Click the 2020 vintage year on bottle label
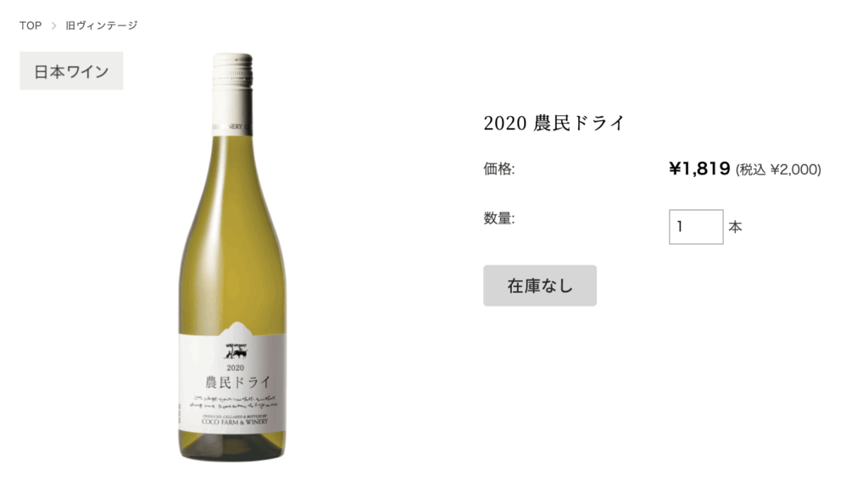The image size is (868, 492). click(236, 368)
